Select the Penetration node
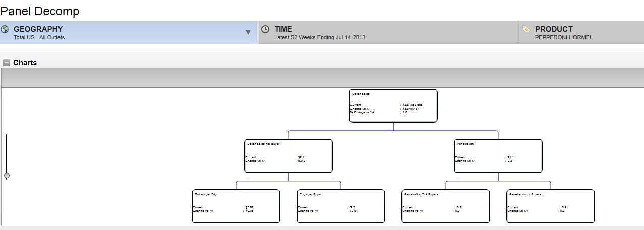The height and width of the screenshot is (230, 644). pyautogui.click(x=498, y=156)
